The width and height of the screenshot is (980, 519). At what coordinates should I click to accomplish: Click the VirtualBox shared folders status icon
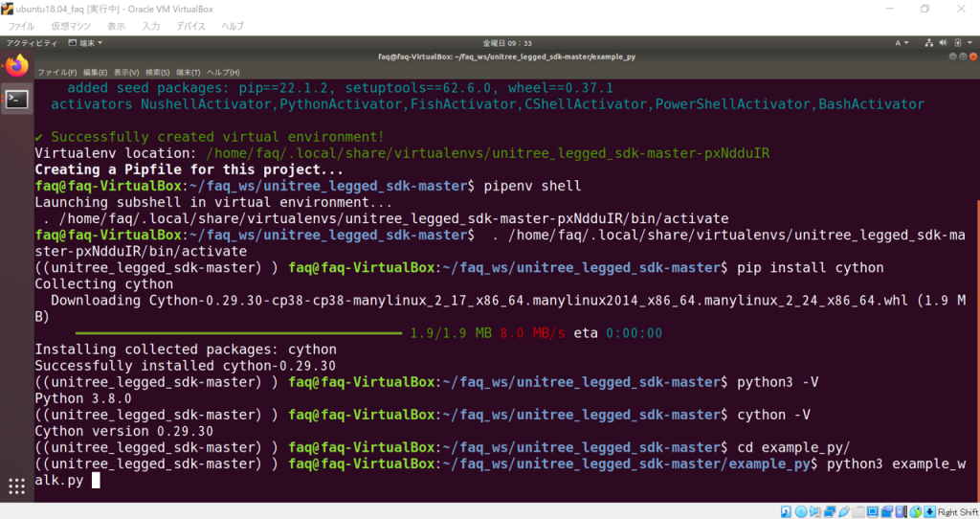click(x=858, y=511)
